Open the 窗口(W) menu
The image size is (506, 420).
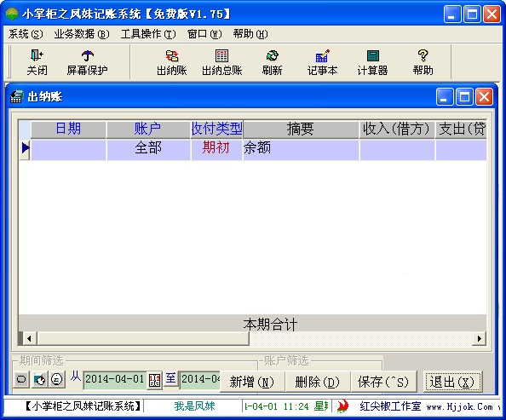[204, 33]
